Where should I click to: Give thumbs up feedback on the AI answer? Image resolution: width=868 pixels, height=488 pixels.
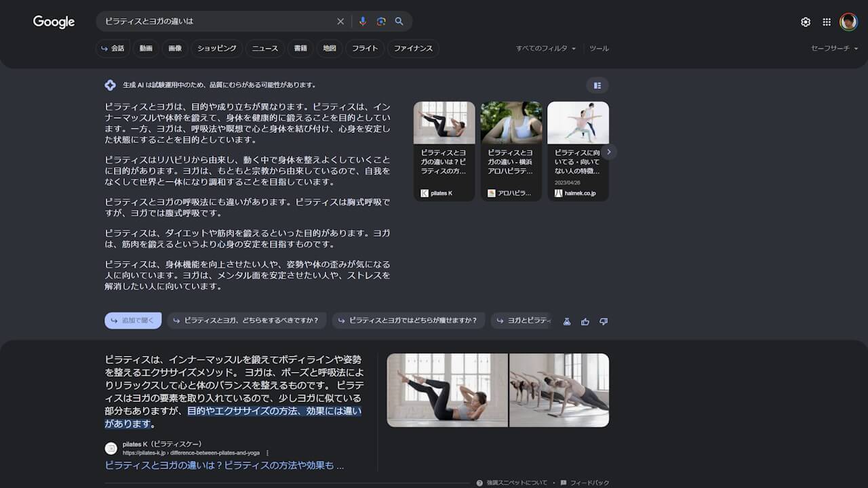pos(585,321)
